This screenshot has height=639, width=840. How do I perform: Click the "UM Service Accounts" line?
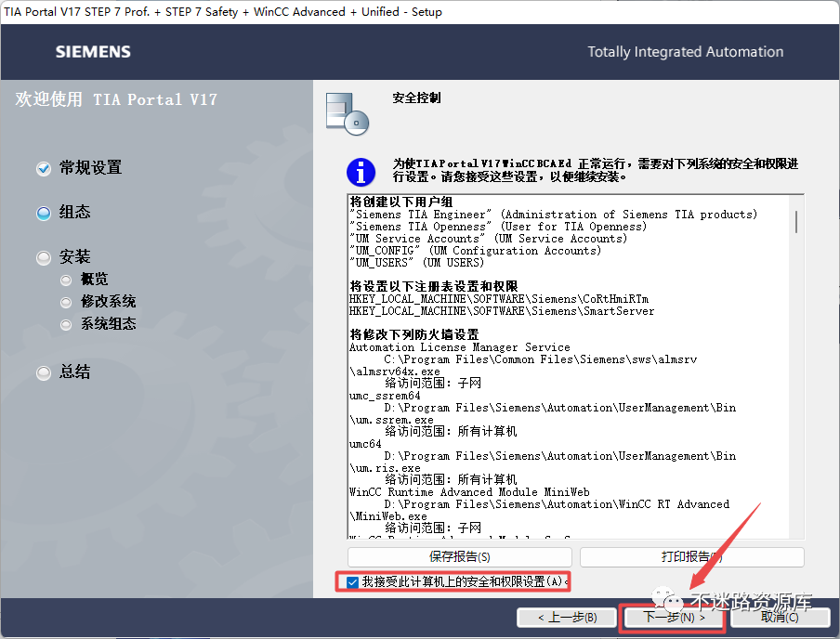coord(488,239)
